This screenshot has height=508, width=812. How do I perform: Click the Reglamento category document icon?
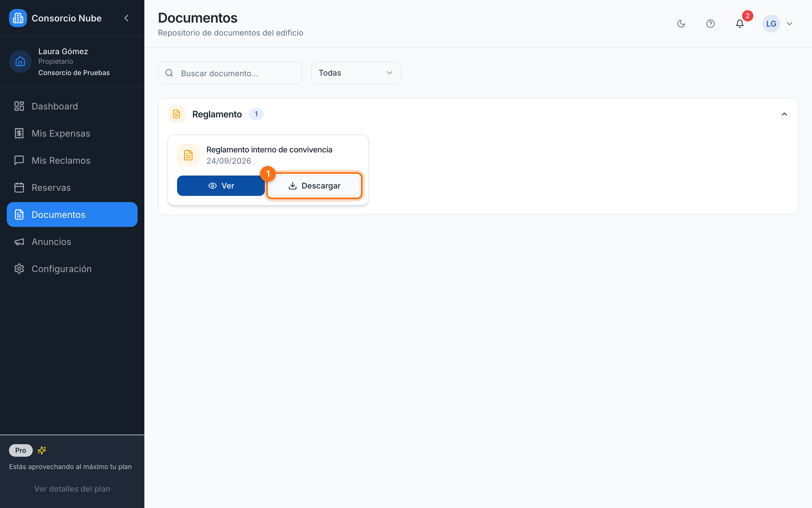(x=176, y=114)
